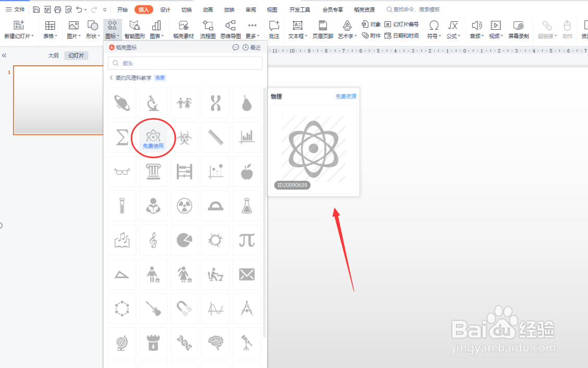Select the drawing compass icon
Viewport: 588px width, 368px height.
point(246,309)
